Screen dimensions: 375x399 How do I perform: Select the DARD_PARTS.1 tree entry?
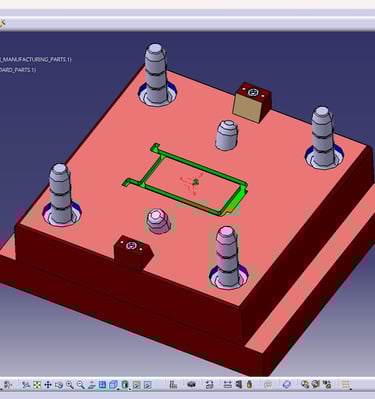18,70
